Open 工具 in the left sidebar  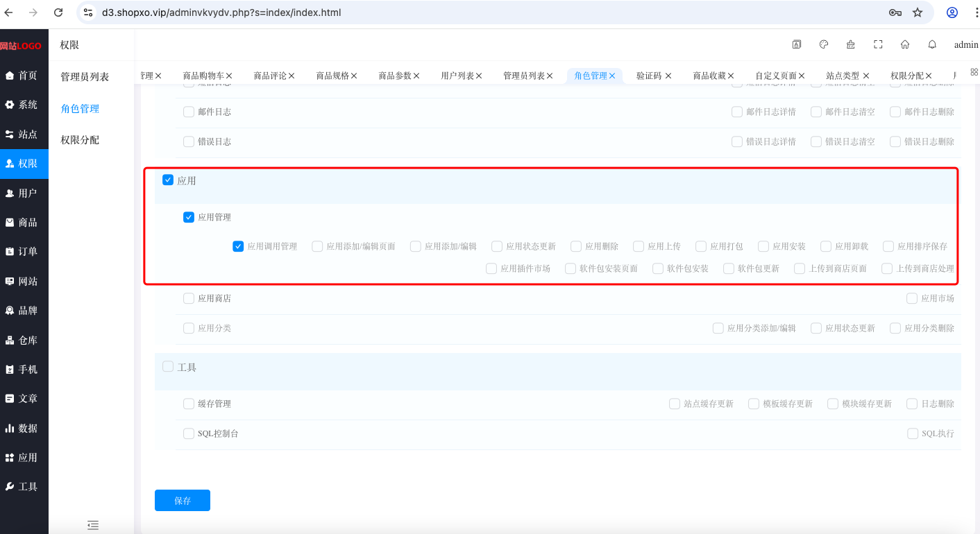click(x=24, y=487)
